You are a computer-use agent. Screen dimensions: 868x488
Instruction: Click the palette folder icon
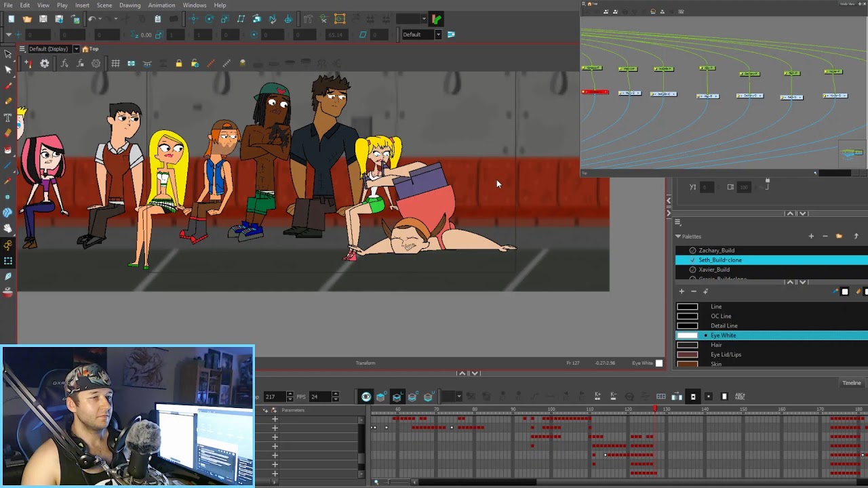coord(839,236)
